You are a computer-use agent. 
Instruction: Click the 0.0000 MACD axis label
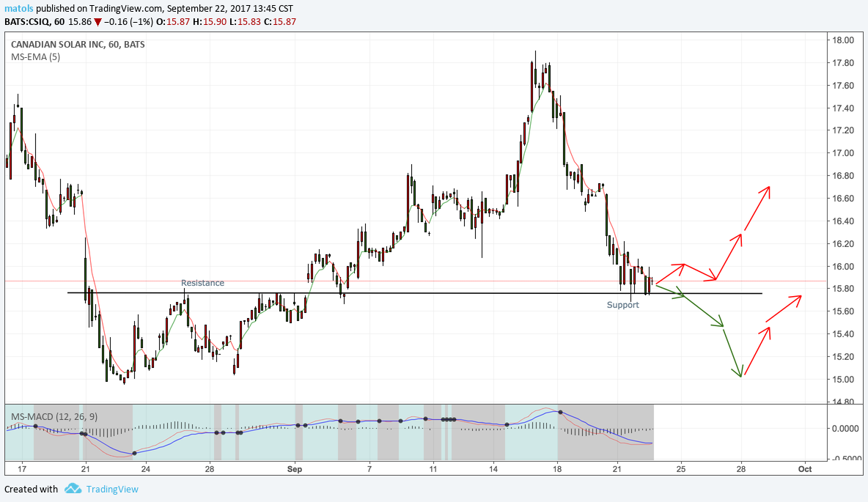coord(845,429)
